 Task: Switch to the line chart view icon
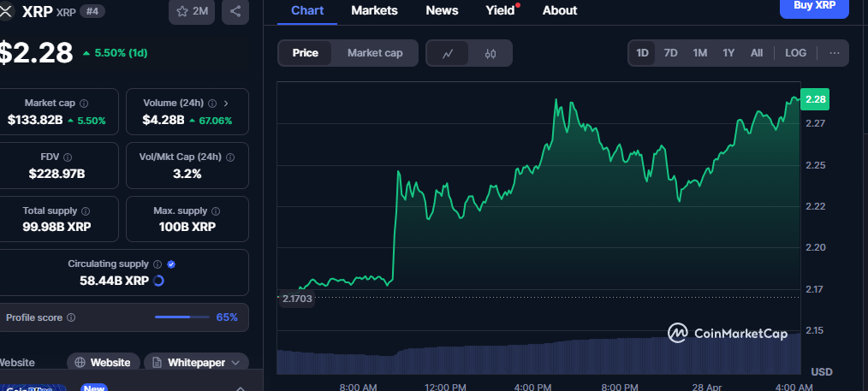pyautogui.click(x=448, y=54)
